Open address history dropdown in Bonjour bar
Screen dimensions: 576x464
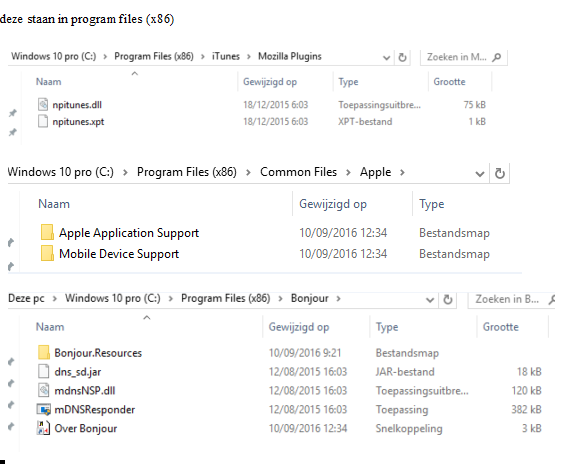[x=430, y=300]
